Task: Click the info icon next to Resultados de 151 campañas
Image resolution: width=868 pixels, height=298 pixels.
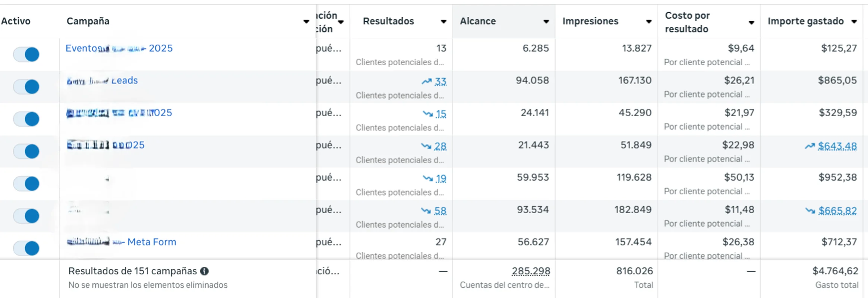Action: click(x=203, y=271)
